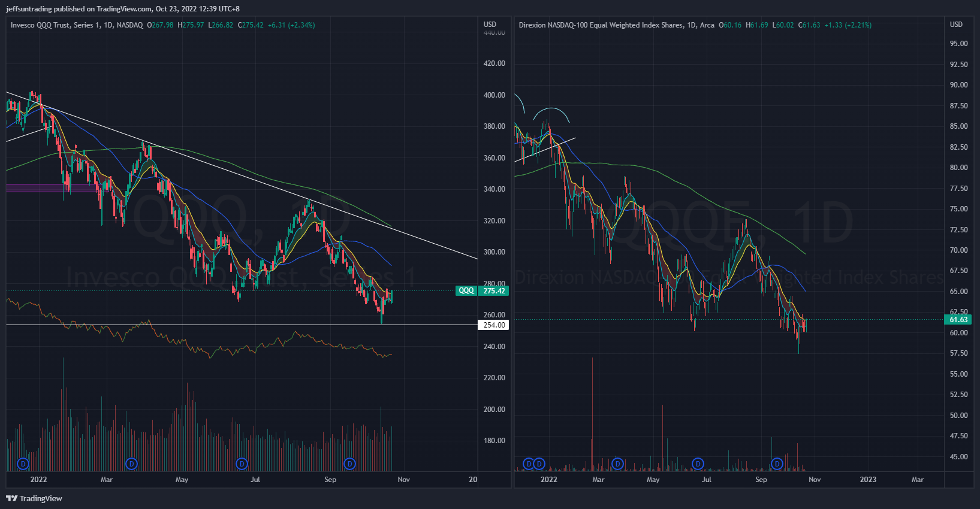Click the 70.00 price axis label

(x=959, y=250)
